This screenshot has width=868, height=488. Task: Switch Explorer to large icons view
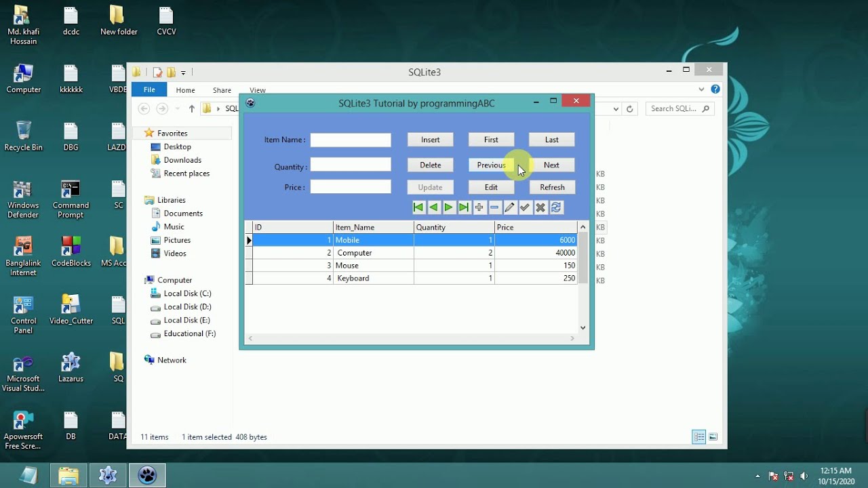click(713, 437)
